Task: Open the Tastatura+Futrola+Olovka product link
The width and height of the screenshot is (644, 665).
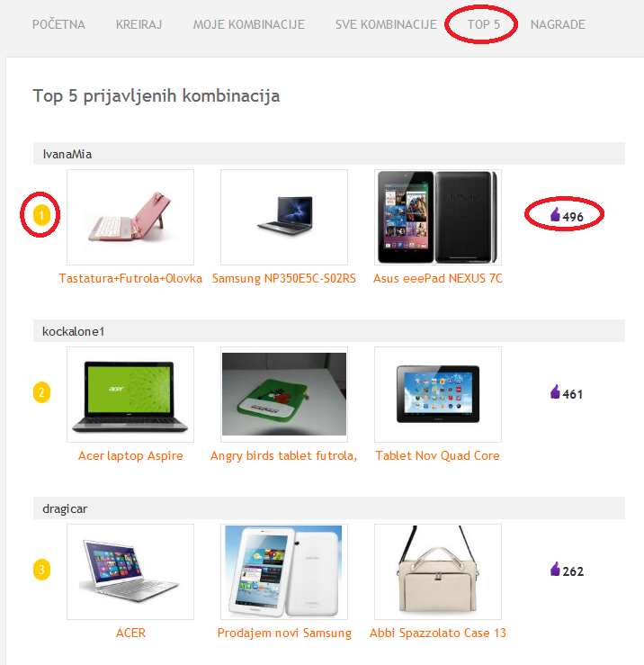Action: 130,278
